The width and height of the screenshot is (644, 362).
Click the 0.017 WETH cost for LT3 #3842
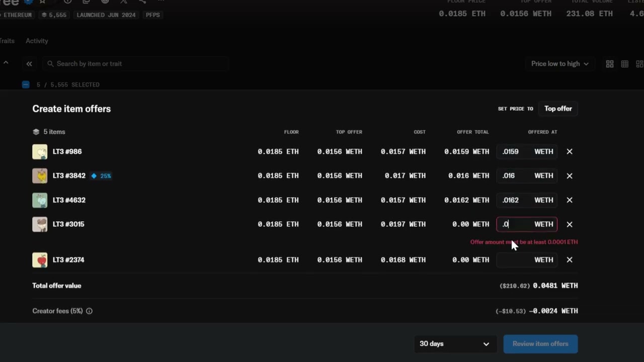coord(405,175)
